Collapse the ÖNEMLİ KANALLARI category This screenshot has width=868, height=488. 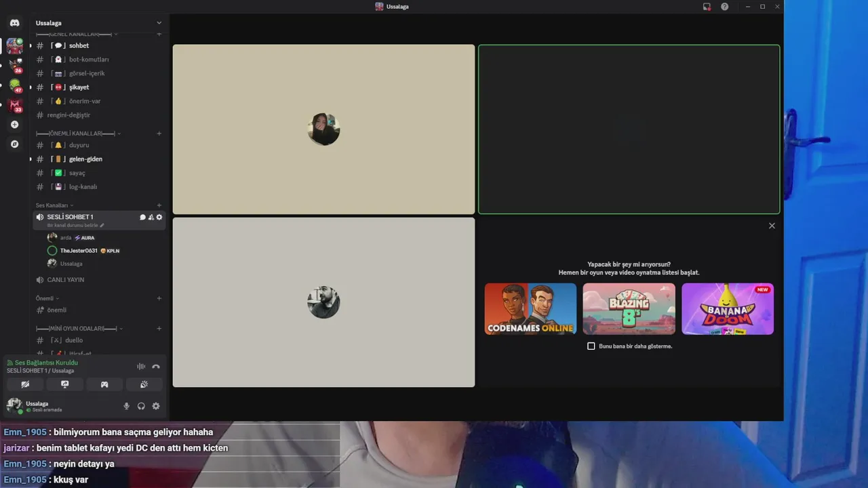point(78,134)
